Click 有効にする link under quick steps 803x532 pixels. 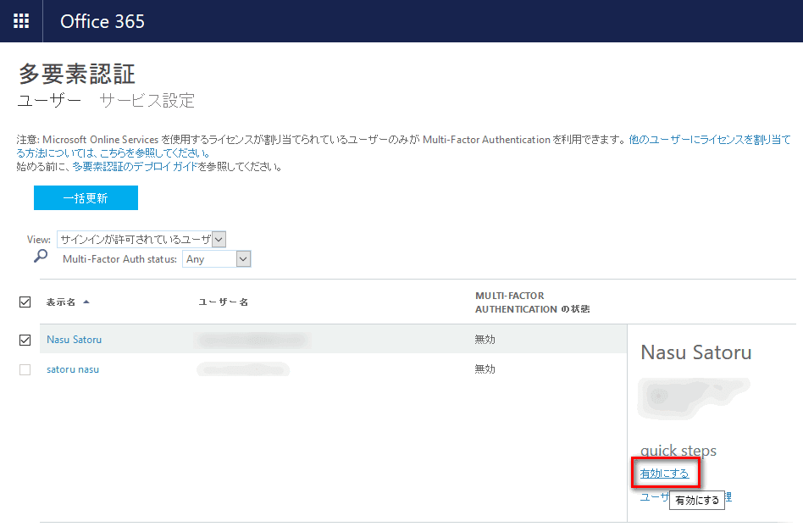664,473
